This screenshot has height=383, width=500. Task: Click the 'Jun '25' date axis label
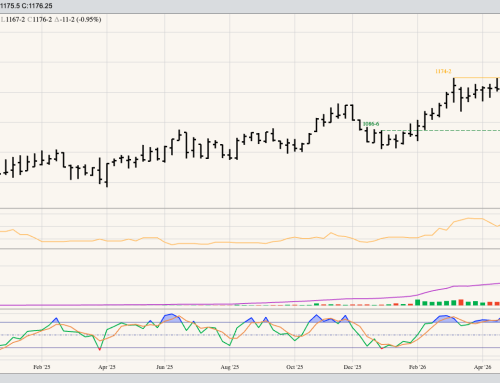(165, 367)
